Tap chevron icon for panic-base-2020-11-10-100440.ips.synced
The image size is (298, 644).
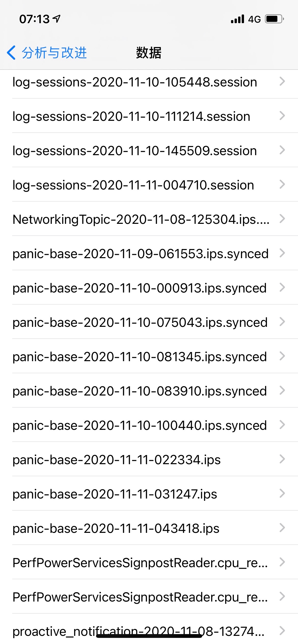[x=282, y=425]
